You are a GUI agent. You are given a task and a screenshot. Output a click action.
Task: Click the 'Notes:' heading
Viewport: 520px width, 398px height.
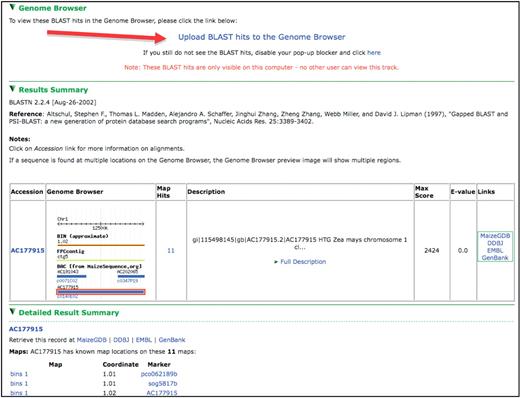tap(20, 139)
